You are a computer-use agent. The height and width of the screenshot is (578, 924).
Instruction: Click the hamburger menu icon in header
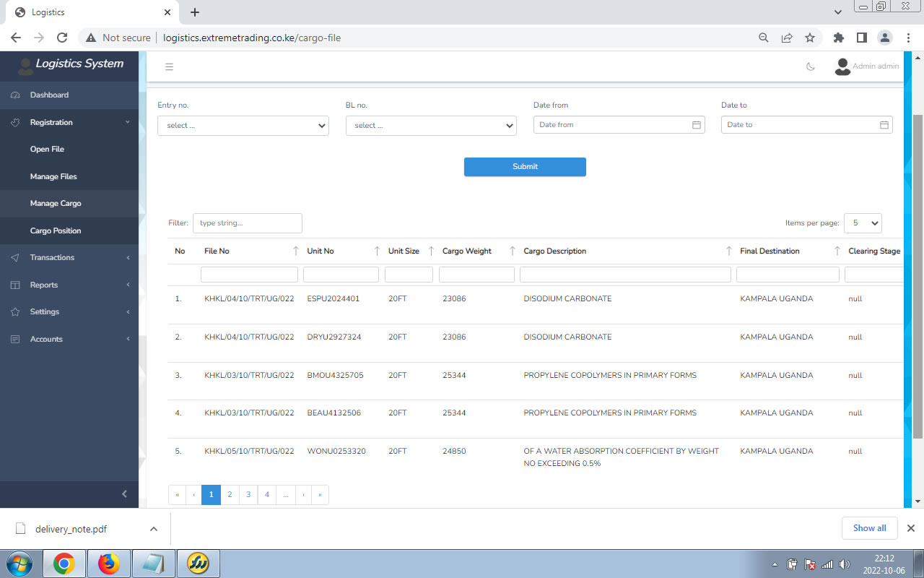[x=170, y=67]
